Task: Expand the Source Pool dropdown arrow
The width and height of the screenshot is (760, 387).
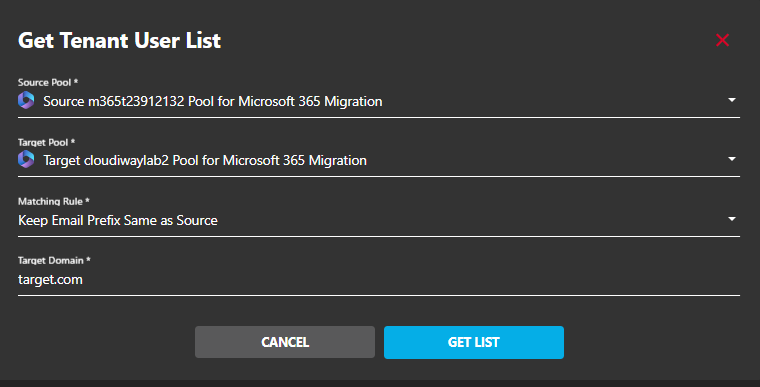Action: tap(732, 100)
